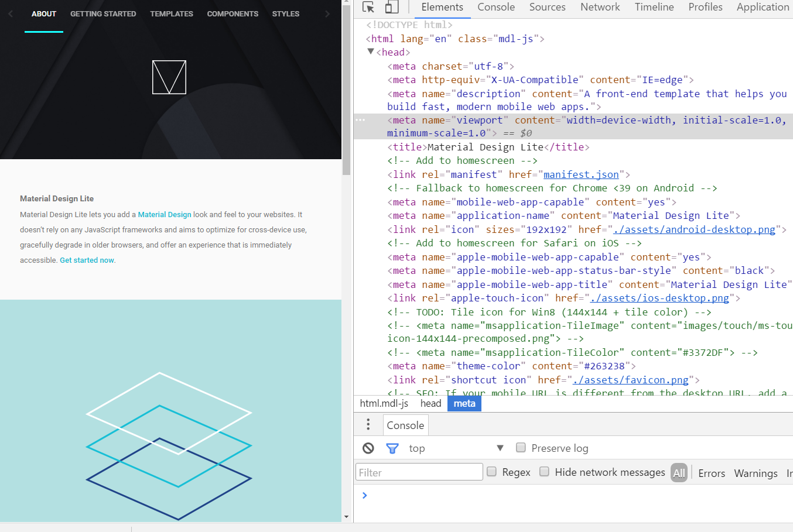Filter console by Warnings
The height and width of the screenshot is (532, 793).
[x=756, y=473]
